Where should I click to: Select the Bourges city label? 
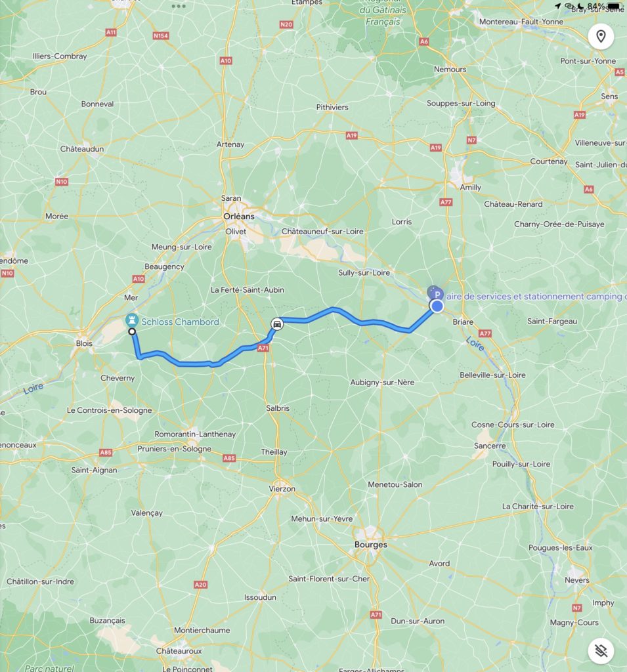[x=370, y=545]
